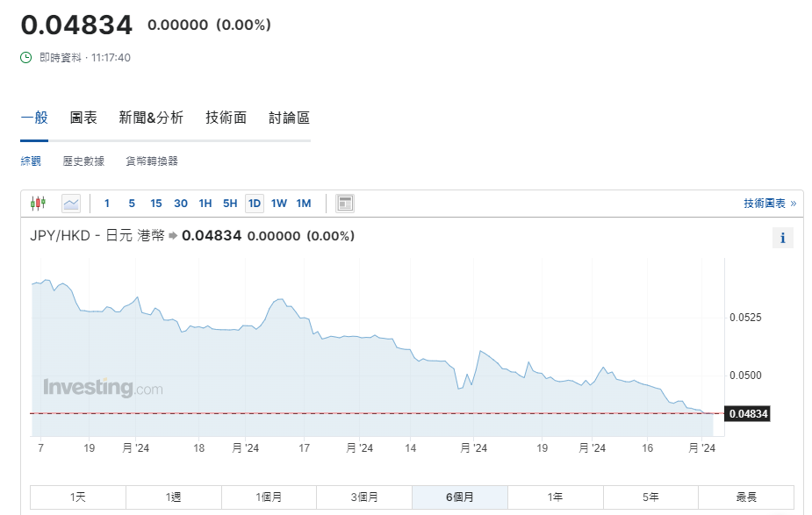Select the 1-minute interval
Image resolution: width=812 pixels, height=515 pixels.
point(107,204)
